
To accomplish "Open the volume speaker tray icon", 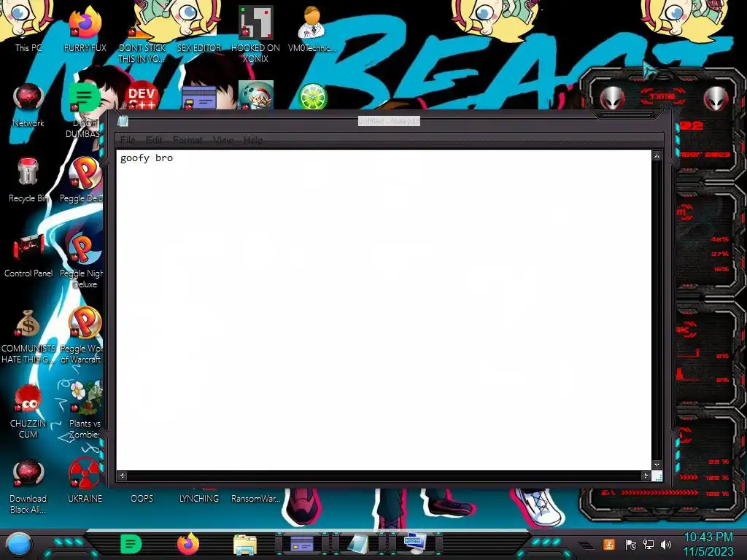I will 666,544.
